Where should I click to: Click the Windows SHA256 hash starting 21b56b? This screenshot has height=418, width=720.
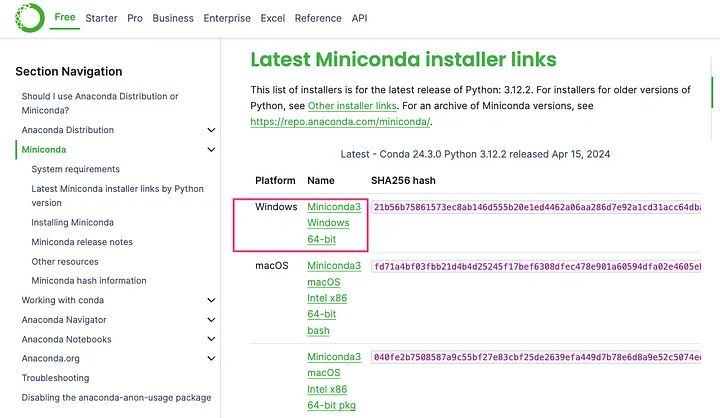(x=536, y=207)
